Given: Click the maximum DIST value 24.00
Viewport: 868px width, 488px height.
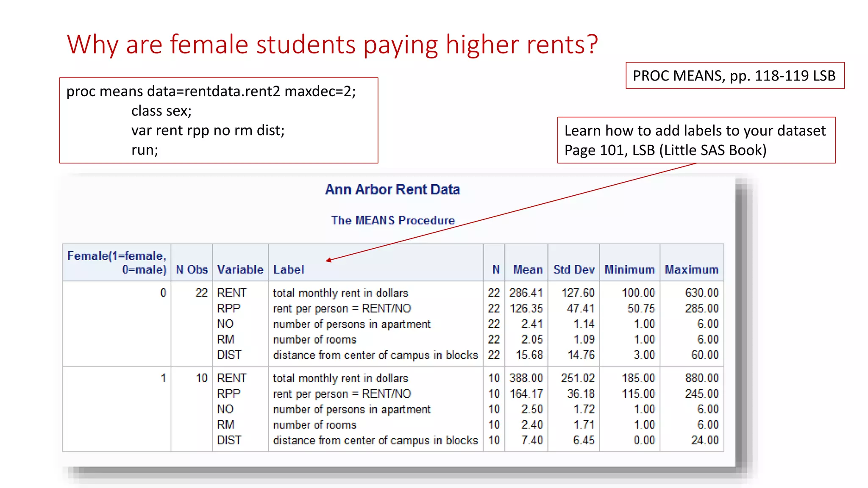Looking at the screenshot, I should point(705,440).
